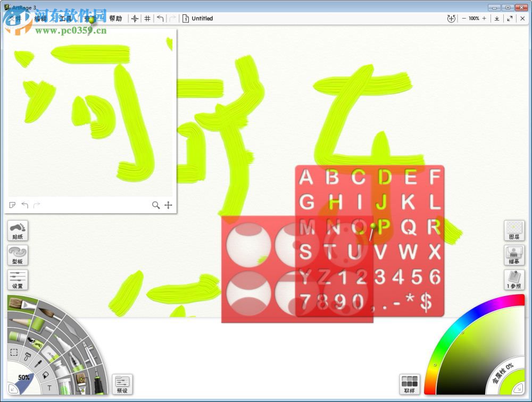Screen dimensions: 532x402
Task: Open the Help menu
Action: point(117,19)
